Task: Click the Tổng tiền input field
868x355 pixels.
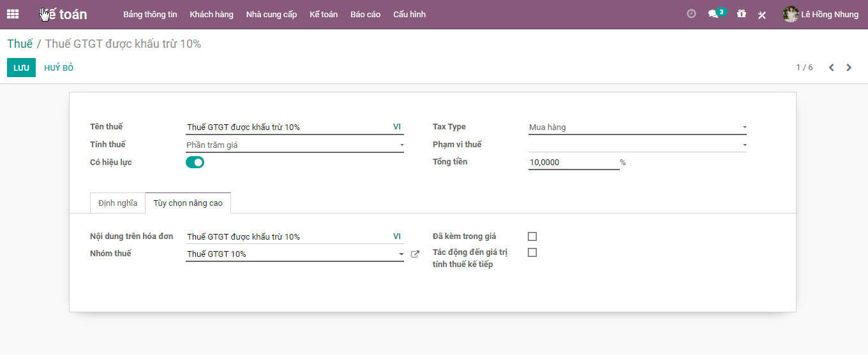Action: coord(573,163)
